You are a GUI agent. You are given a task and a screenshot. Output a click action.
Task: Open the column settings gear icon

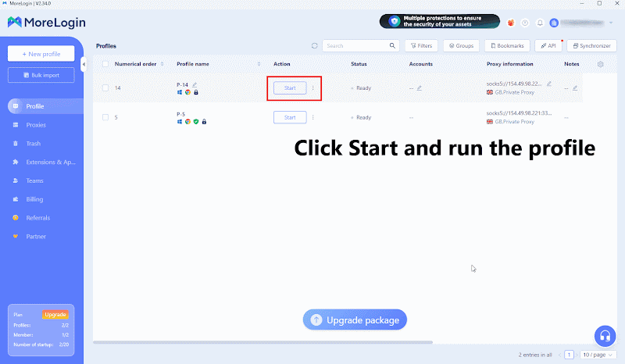point(600,64)
